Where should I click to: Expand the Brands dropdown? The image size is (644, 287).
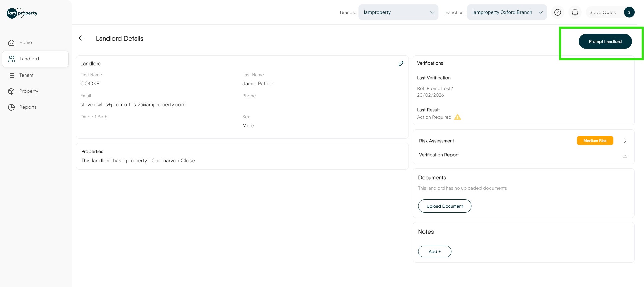[398, 13]
